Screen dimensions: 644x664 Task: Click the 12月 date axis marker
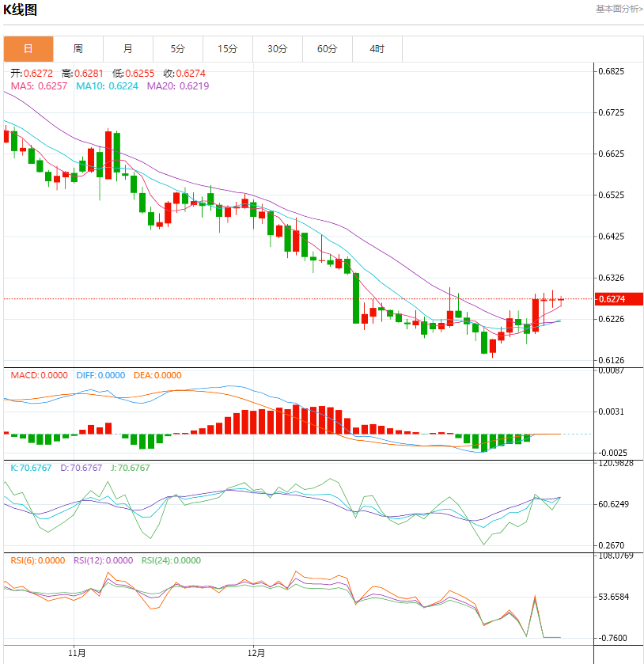tap(256, 653)
